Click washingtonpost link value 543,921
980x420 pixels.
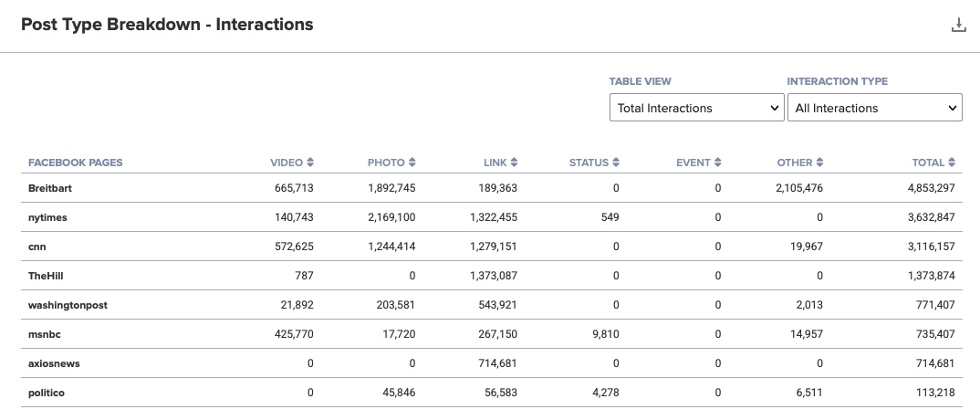[497, 305]
